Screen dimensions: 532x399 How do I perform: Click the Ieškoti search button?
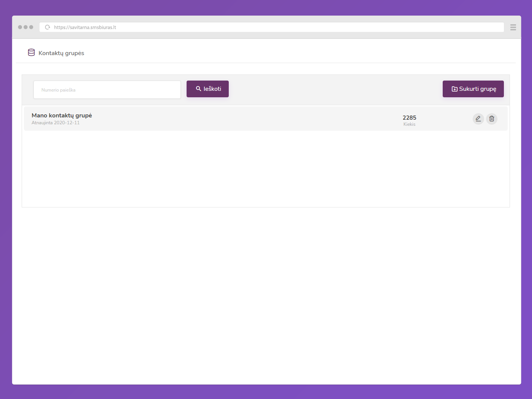pyautogui.click(x=207, y=89)
